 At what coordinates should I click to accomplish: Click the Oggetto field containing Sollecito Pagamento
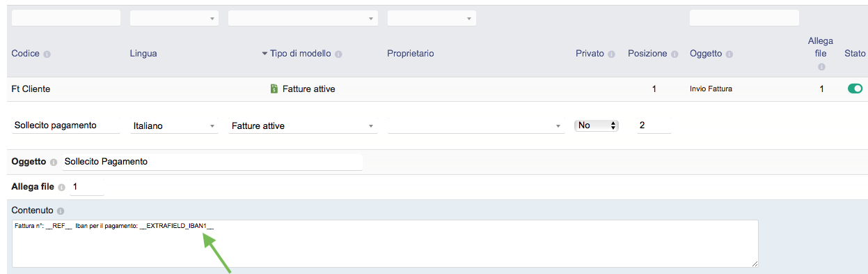212,162
